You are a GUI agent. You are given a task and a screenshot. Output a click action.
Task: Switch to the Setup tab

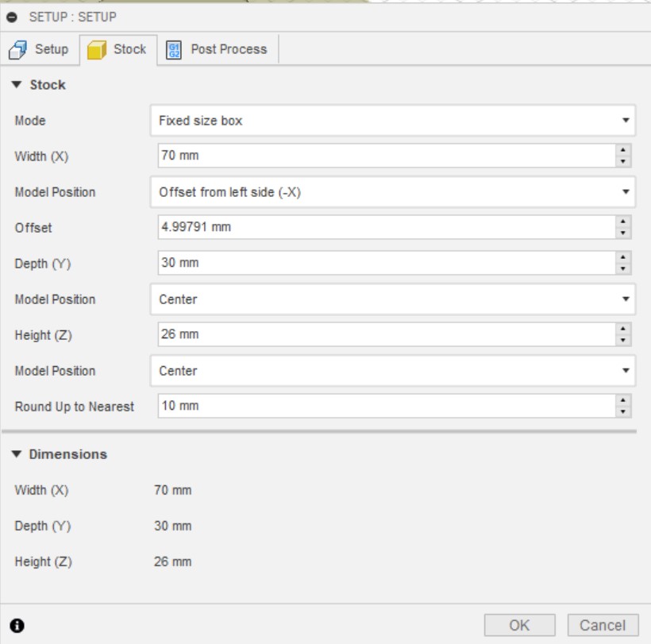[x=39, y=49]
